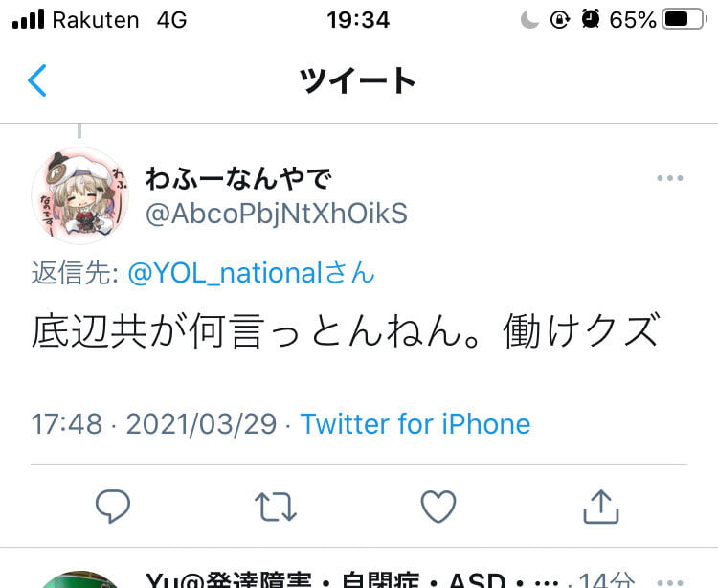Open the tweet's three-dot more menu
This screenshot has height=588, width=718.
670,178
